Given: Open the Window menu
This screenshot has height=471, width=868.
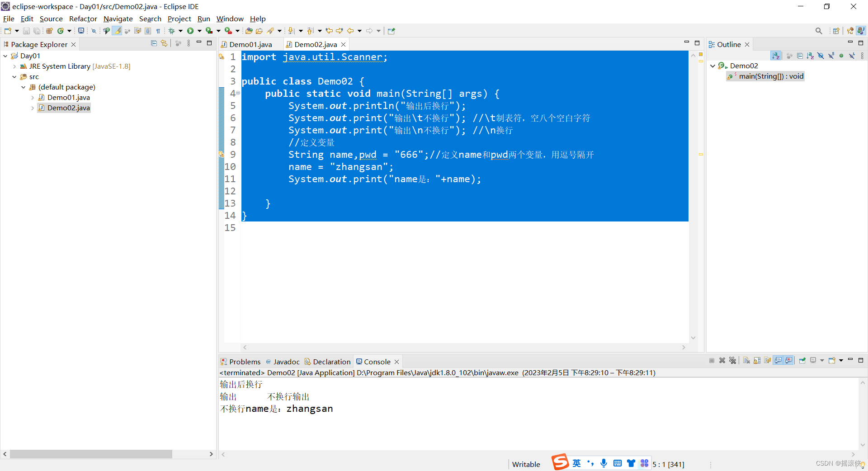Looking at the screenshot, I should (230, 19).
